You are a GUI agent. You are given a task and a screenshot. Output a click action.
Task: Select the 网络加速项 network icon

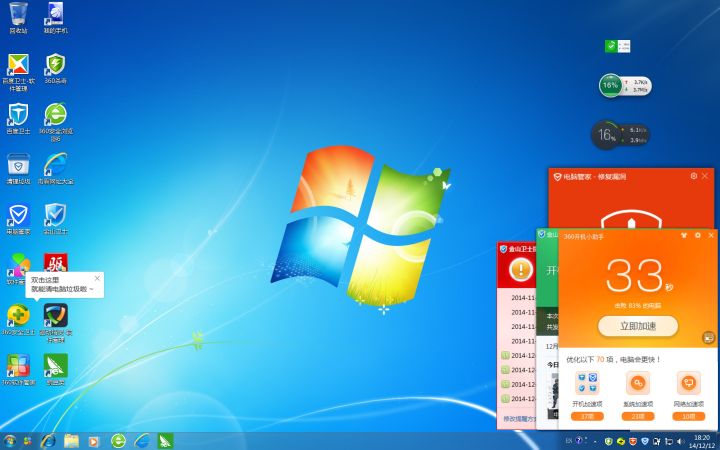(687, 383)
